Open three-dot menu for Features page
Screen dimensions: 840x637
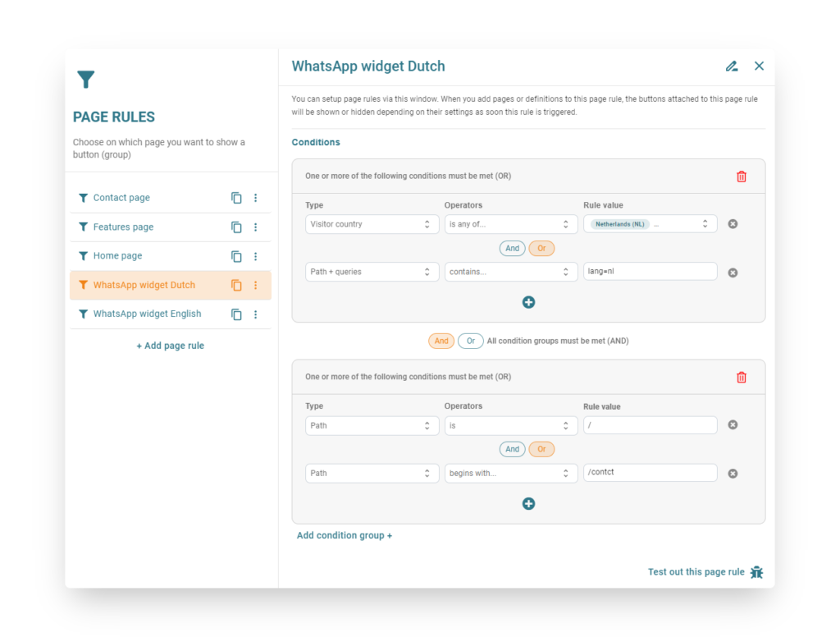tap(255, 227)
